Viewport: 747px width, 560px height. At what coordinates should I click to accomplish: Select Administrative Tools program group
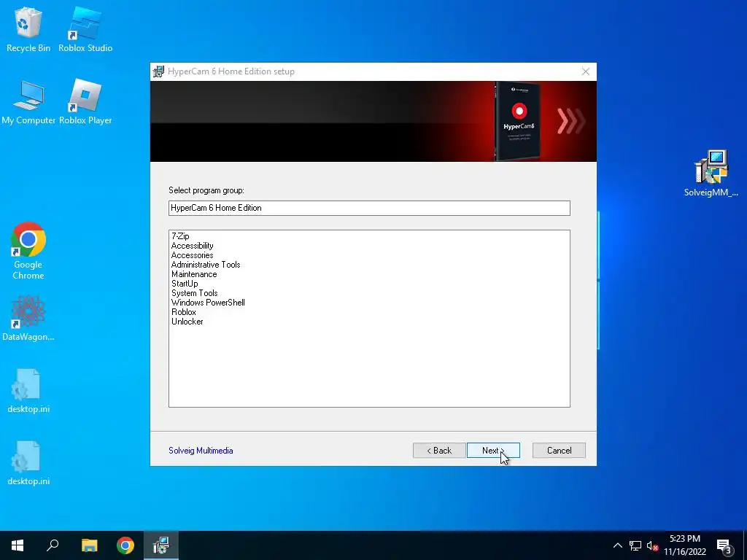tap(206, 265)
